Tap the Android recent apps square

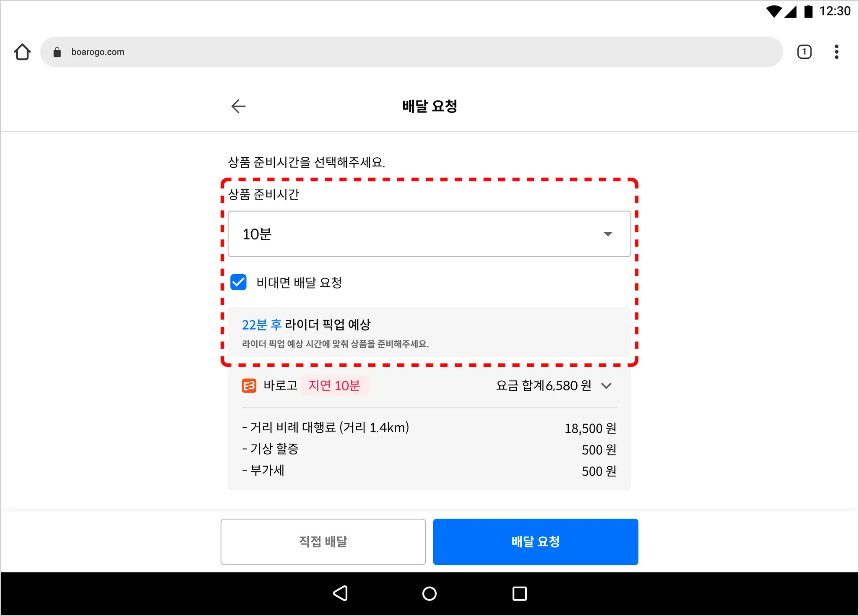519,593
